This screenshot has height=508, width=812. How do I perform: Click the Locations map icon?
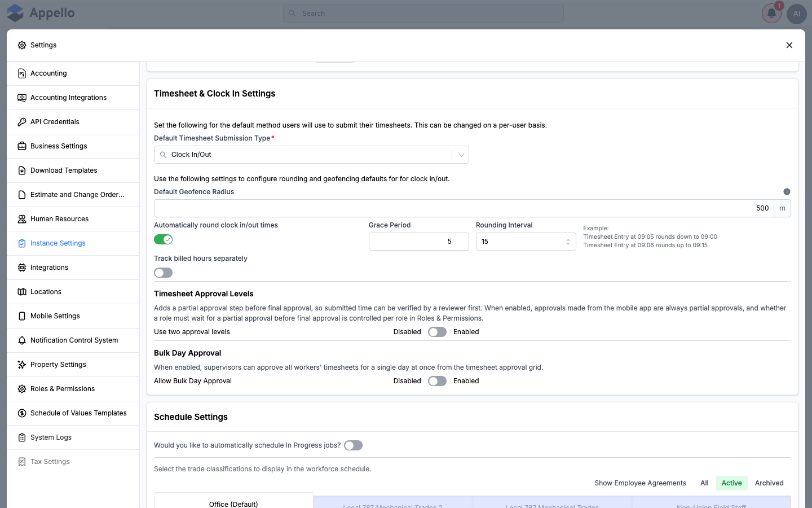(x=22, y=292)
